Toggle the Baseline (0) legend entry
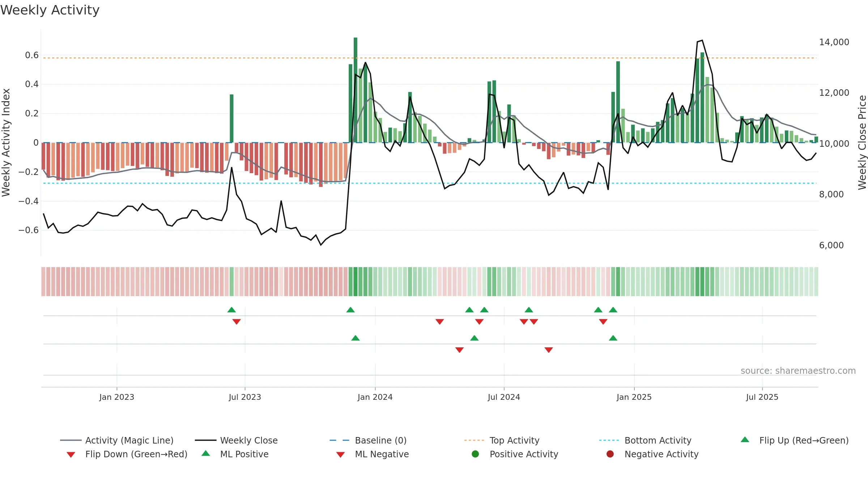868x488 pixels. (368, 440)
